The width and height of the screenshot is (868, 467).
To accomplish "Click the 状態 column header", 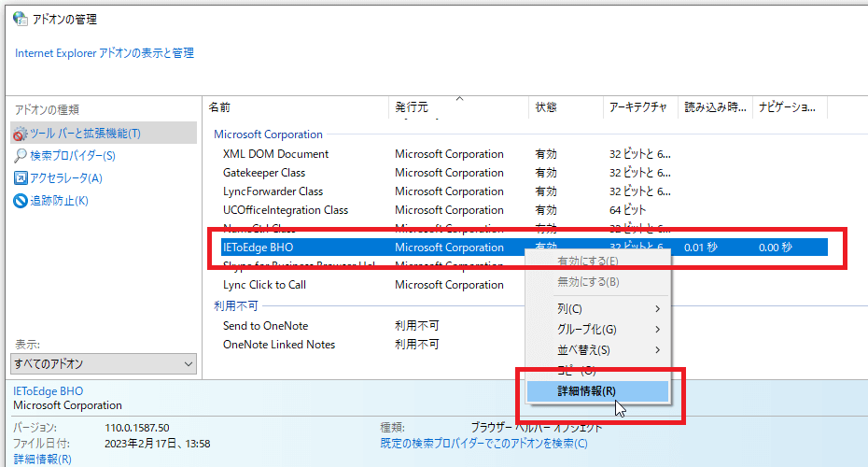I will point(546,107).
